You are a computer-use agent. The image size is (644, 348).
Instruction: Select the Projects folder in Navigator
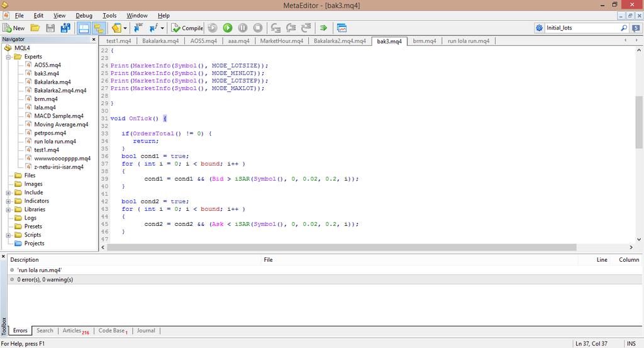point(34,244)
